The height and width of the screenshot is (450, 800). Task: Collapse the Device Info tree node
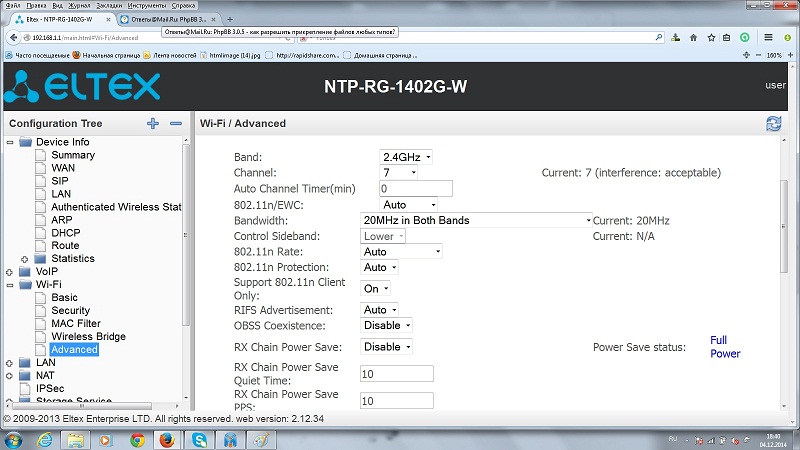click(x=10, y=142)
